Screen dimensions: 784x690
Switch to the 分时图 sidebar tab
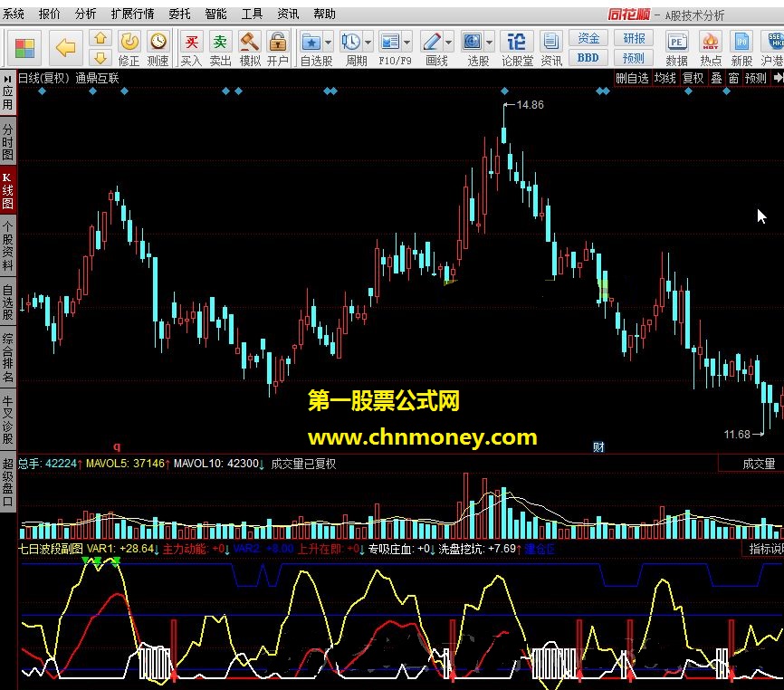coord(7,142)
